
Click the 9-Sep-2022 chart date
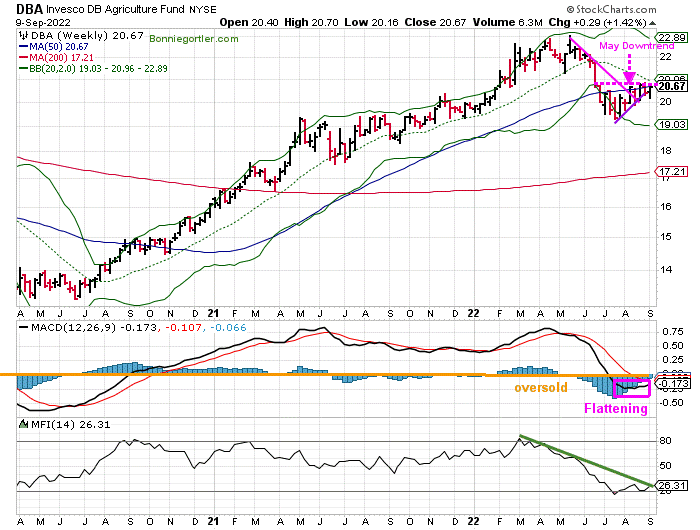click(43, 22)
